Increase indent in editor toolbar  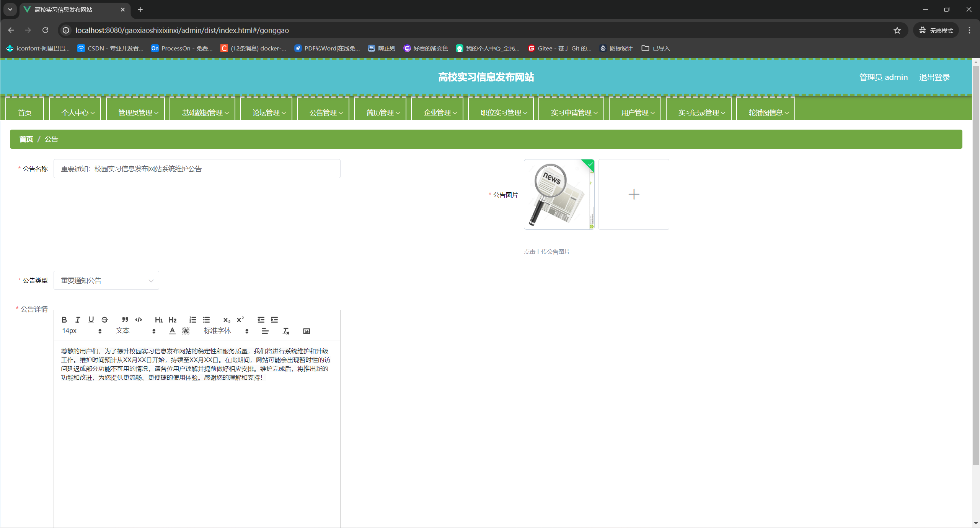tap(274, 320)
